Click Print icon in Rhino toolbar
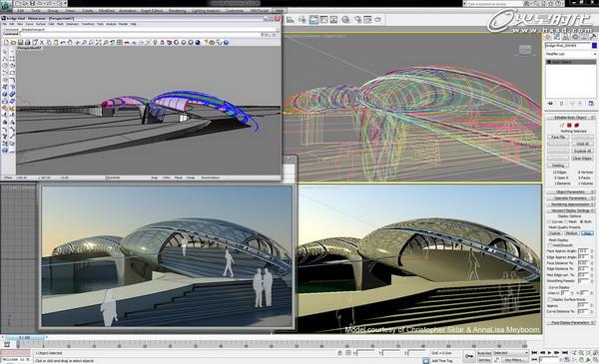 point(28,42)
